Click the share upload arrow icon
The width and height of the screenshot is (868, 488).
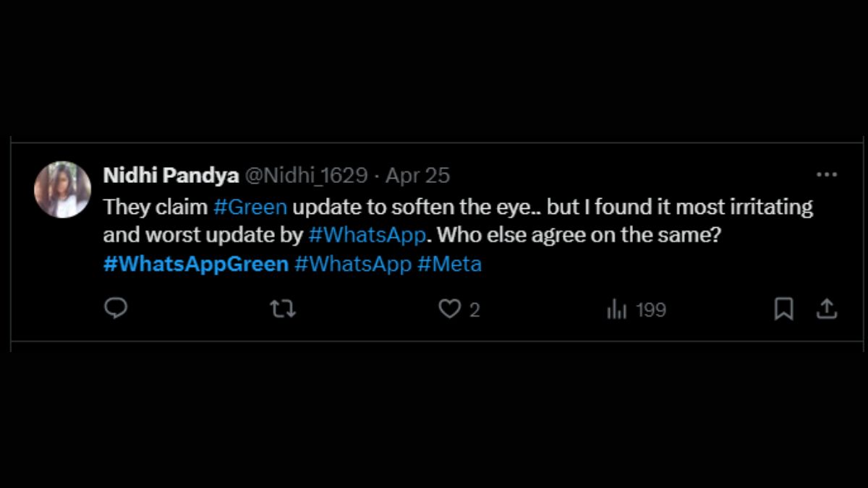(x=826, y=309)
